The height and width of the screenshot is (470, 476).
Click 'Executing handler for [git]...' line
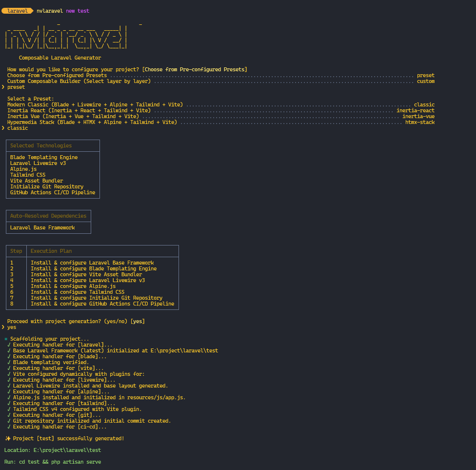tap(54, 415)
